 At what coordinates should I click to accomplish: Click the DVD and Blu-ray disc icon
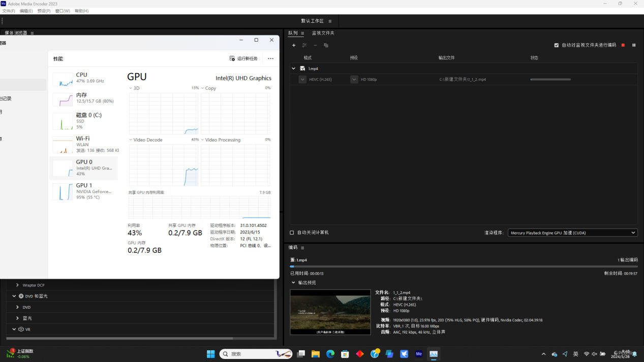21,296
